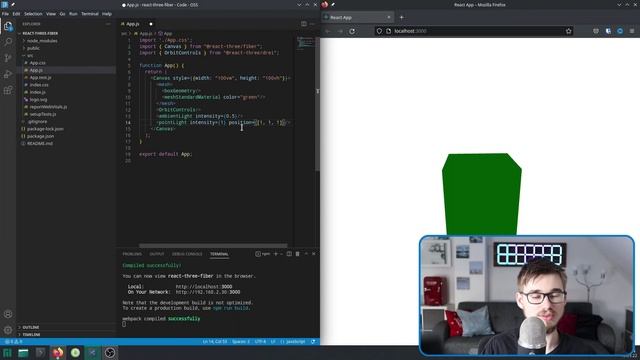Split the terminal panel
Image resolution: width=640 pixels, height=360 pixels.
point(289,254)
